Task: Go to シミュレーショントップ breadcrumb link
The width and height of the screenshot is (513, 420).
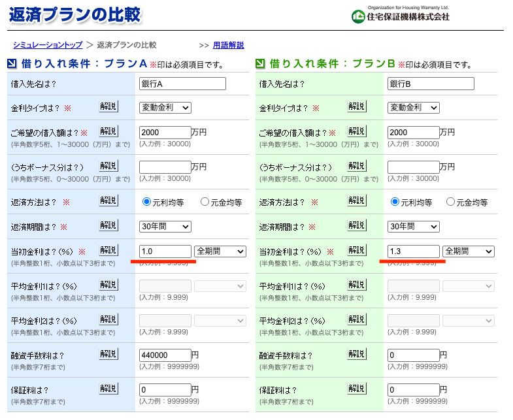Action: pos(48,45)
